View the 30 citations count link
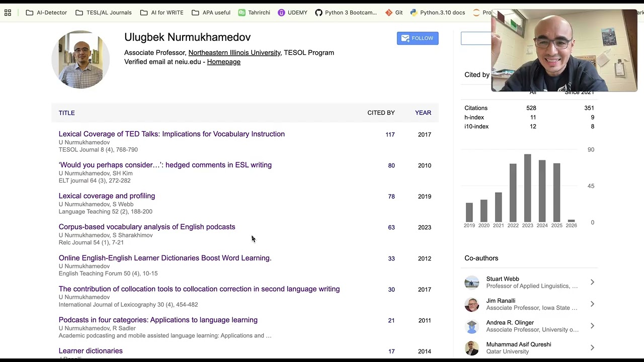 point(391,290)
